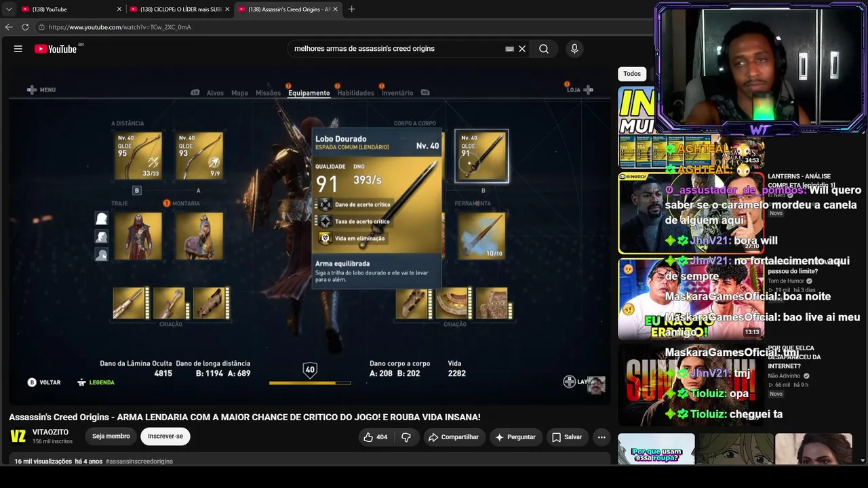Image resolution: width=868 pixels, height=488 pixels.
Task: Open the #assassinscreedorigins hashtag link
Action: tap(139, 462)
